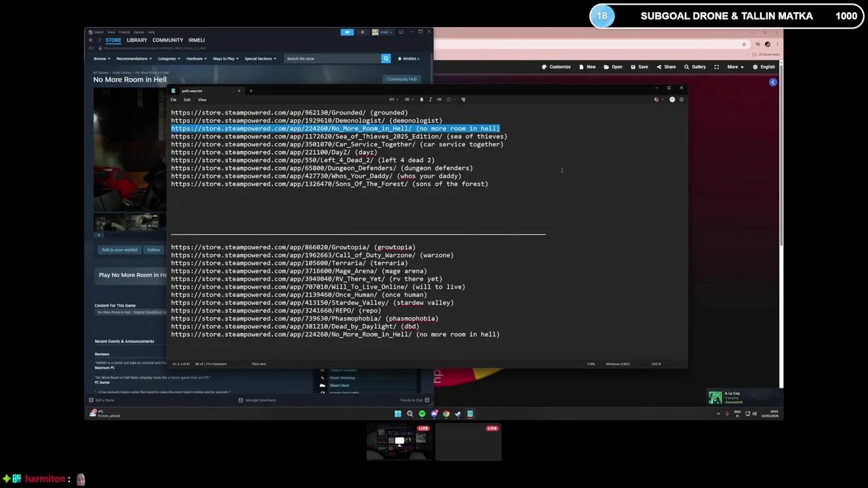Click the Steam search the store field
The height and width of the screenshot is (488, 868).
(332, 58)
